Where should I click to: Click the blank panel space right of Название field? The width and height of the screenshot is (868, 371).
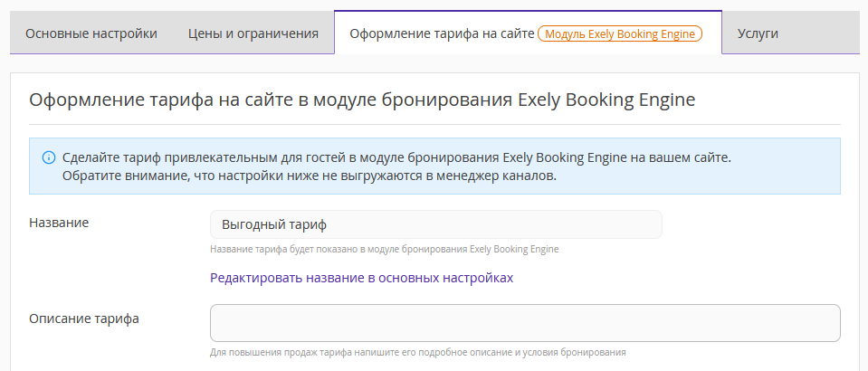point(751,224)
